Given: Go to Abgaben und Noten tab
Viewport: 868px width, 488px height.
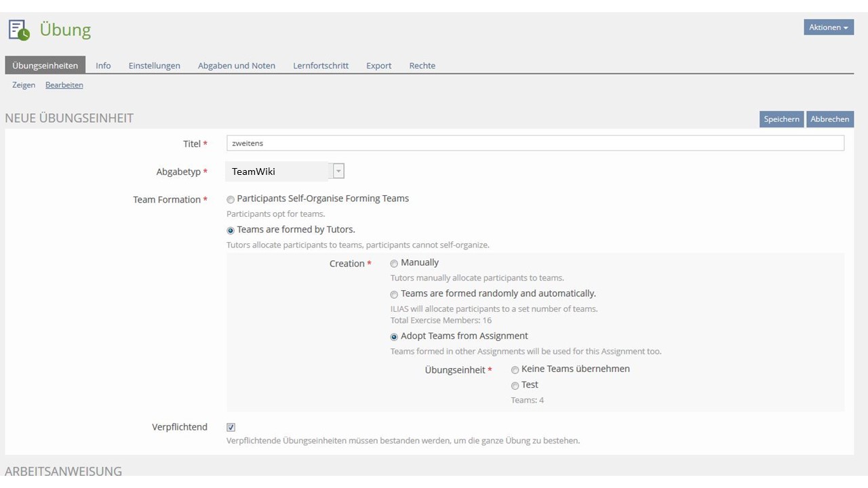Looking at the screenshot, I should pyautogui.click(x=236, y=66).
